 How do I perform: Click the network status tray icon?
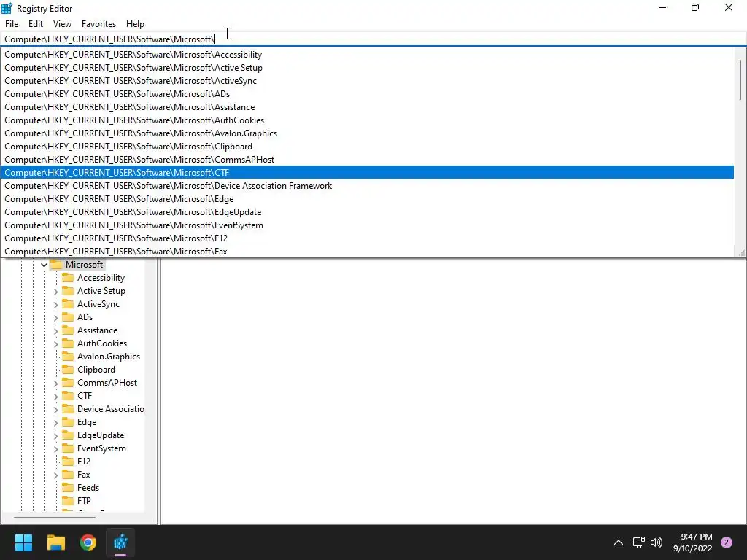tap(638, 542)
